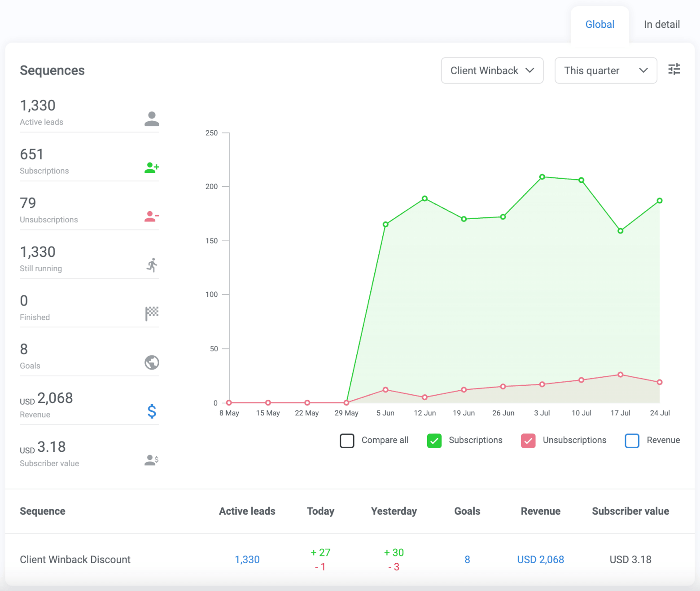Click the blue Revenue dollar icon
The height and width of the screenshot is (591, 700).
(x=152, y=411)
